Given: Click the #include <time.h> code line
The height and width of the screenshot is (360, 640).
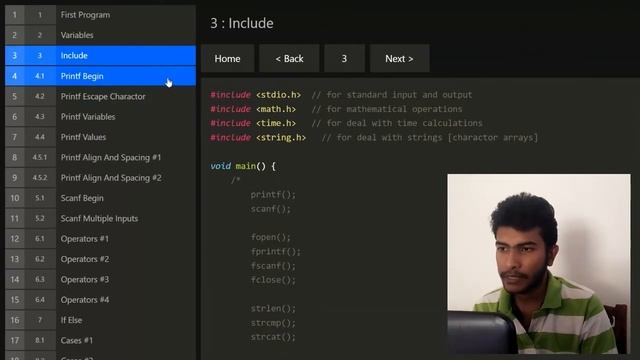Looking at the screenshot, I should pos(346,123).
